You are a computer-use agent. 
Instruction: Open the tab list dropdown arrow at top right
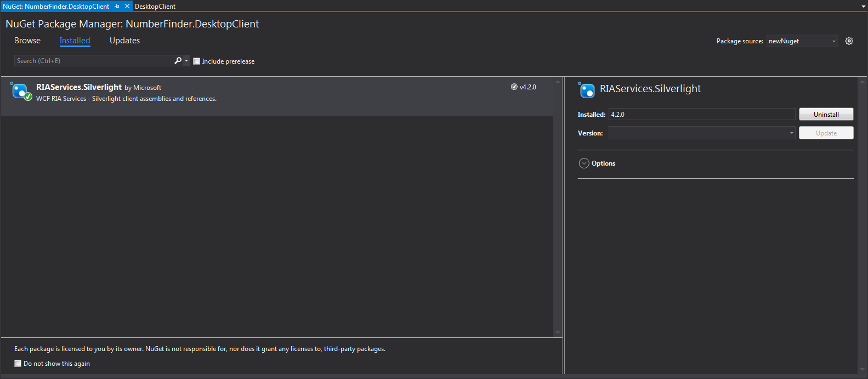pos(863,7)
